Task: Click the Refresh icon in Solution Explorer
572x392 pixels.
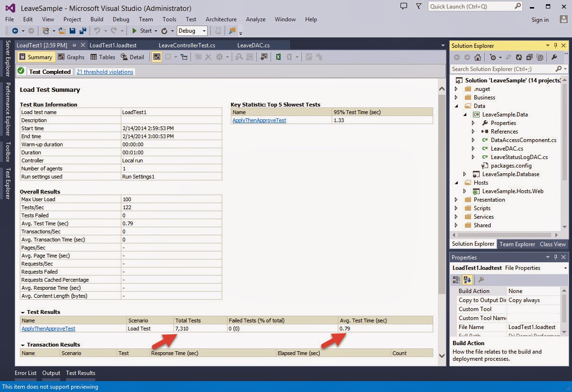Action: (519, 57)
